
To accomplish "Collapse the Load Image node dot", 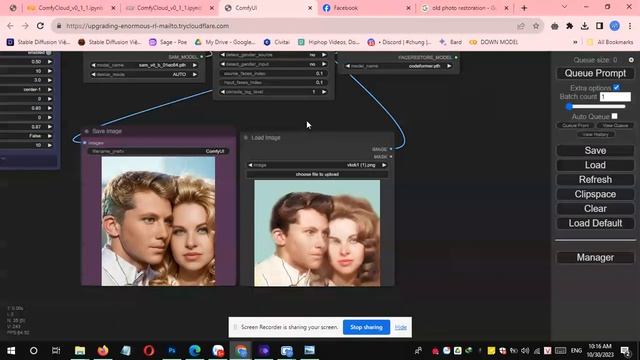I will click(246, 138).
